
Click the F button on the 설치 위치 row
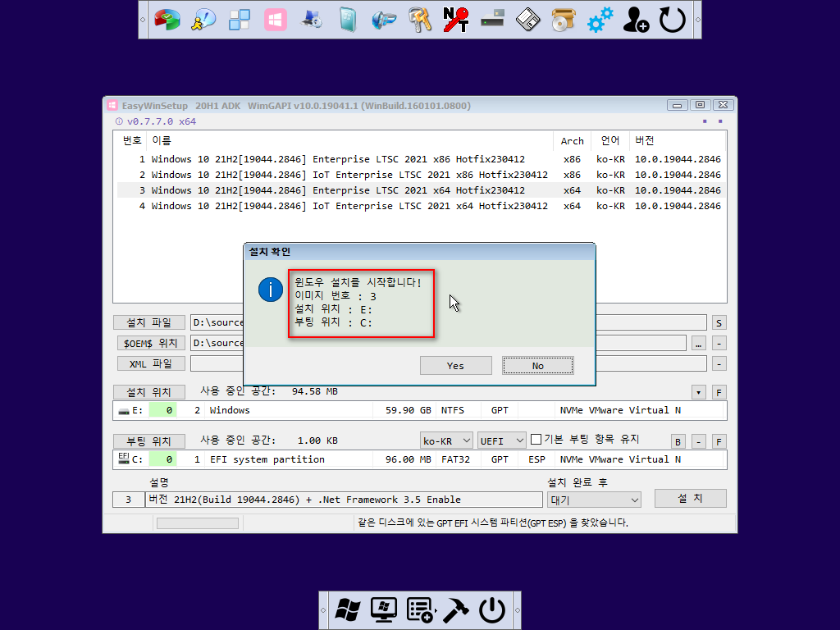pyautogui.click(x=719, y=392)
